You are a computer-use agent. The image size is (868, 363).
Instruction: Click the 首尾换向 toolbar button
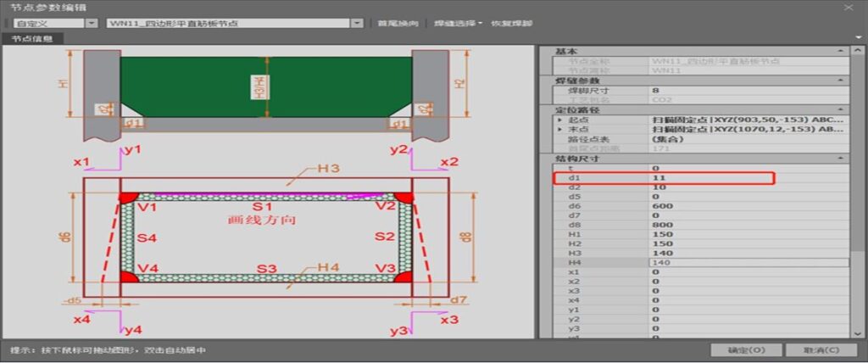[x=398, y=23]
